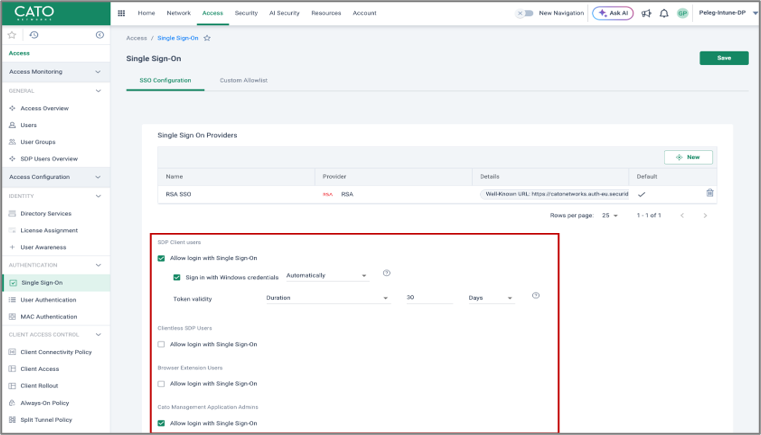
Task: Open the announcements megaphone icon
Action: (x=646, y=13)
